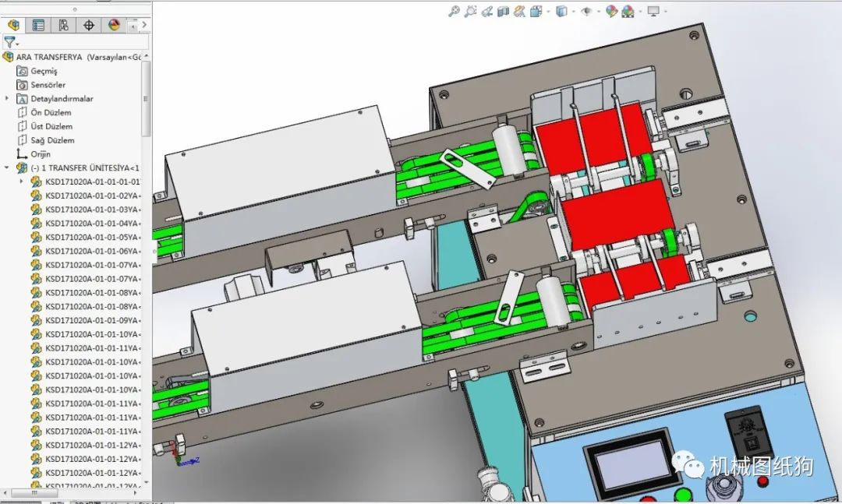Select the Orijin origin item

pyautogui.click(x=34, y=154)
